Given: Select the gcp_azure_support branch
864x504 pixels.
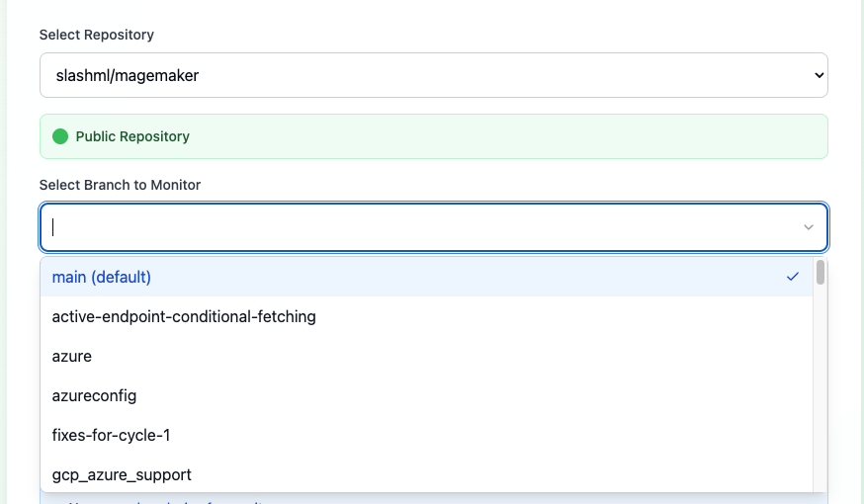Looking at the screenshot, I should tap(426, 474).
